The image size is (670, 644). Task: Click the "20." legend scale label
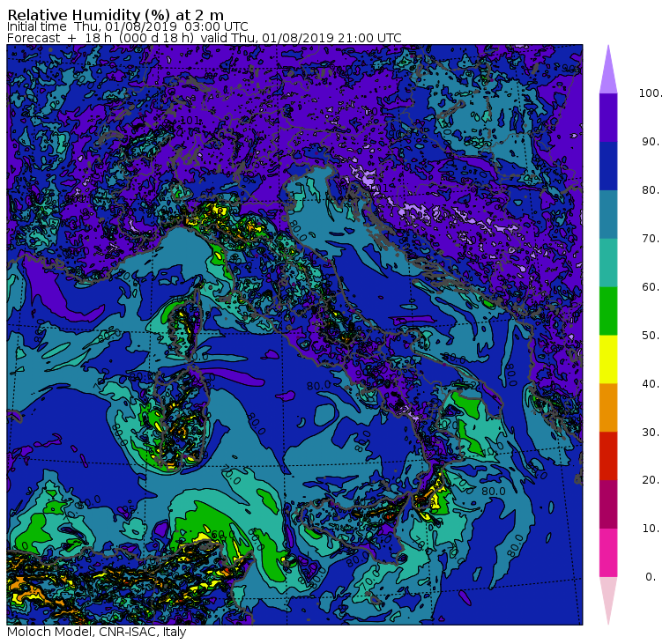pos(651,480)
